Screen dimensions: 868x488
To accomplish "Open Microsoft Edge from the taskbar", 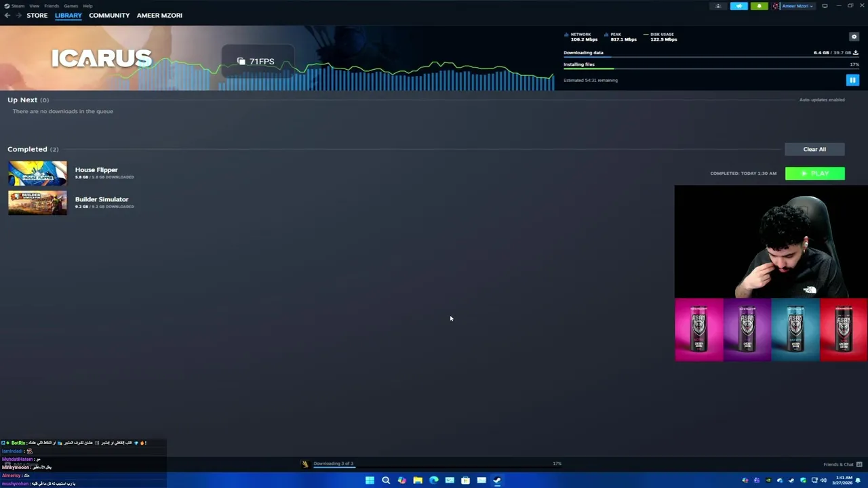I will [433, 481].
